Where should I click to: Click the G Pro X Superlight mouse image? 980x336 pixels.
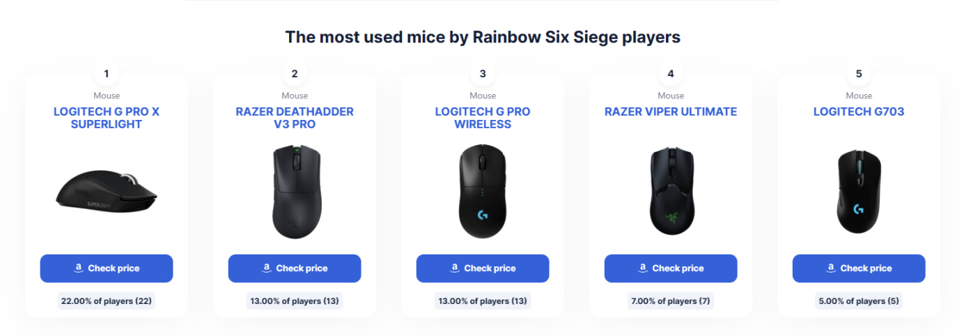pyautogui.click(x=106, y=192)
